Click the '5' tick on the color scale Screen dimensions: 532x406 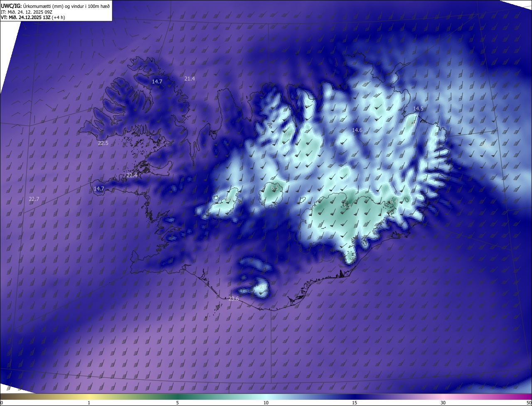pyautogui.click(x=177, y=403)
